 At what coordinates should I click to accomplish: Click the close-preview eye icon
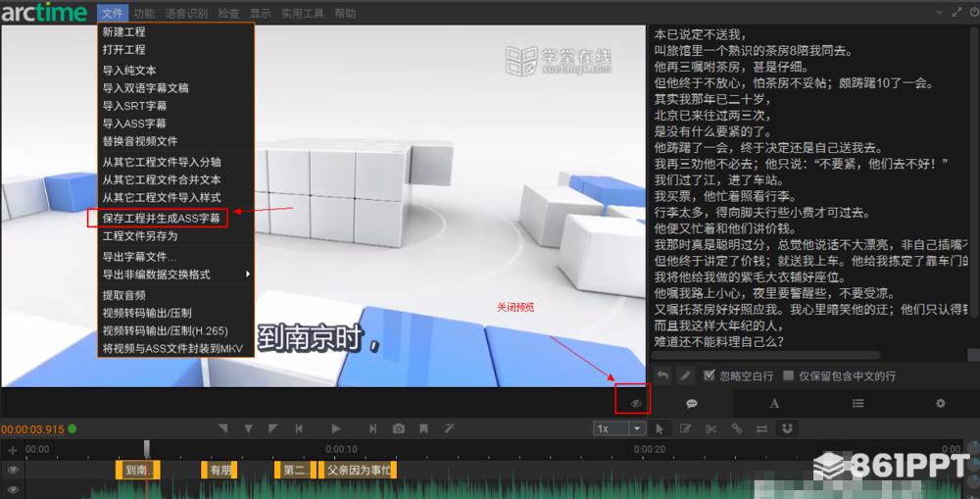[636, 403]
